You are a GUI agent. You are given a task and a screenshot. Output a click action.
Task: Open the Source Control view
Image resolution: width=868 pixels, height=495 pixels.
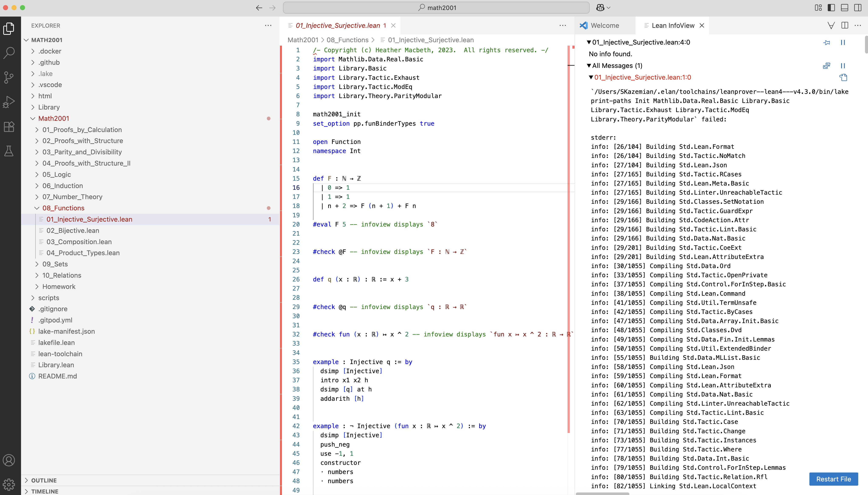coord(9,77)
